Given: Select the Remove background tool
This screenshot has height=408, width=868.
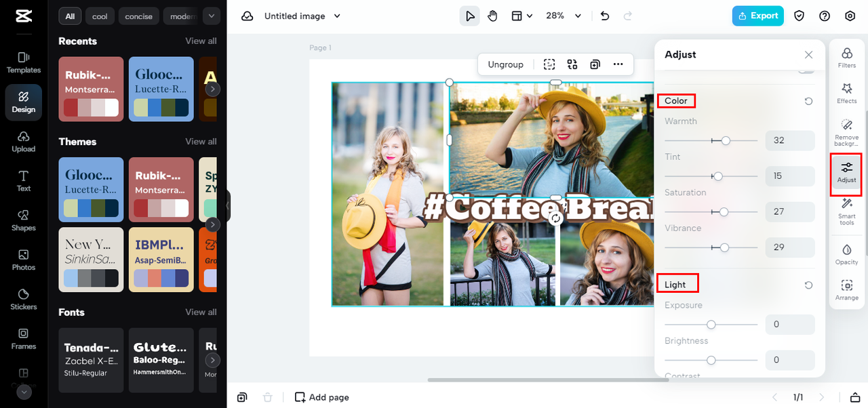Looking at the screenshot, I should coord(846,132).
